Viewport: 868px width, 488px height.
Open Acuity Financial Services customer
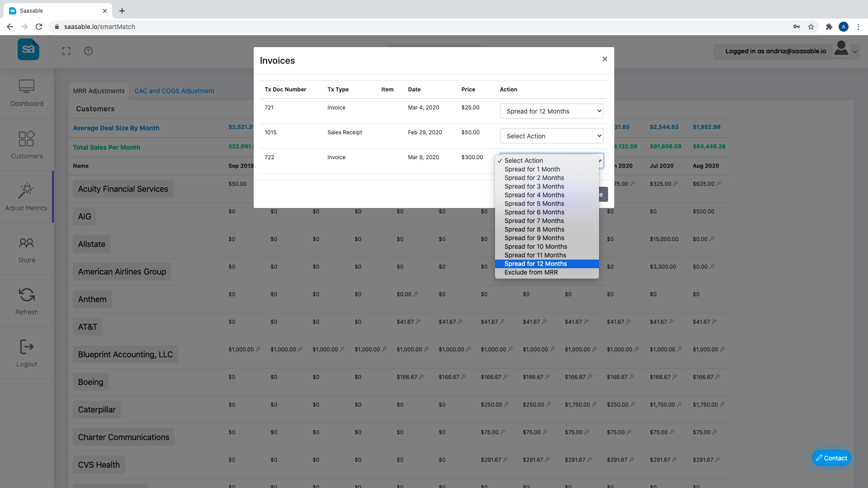pos(123,189)
